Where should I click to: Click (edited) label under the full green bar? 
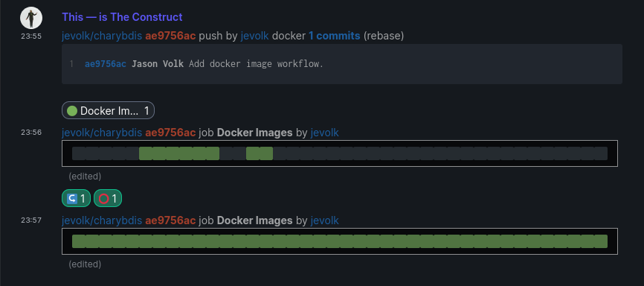click(x=85, y=264)
